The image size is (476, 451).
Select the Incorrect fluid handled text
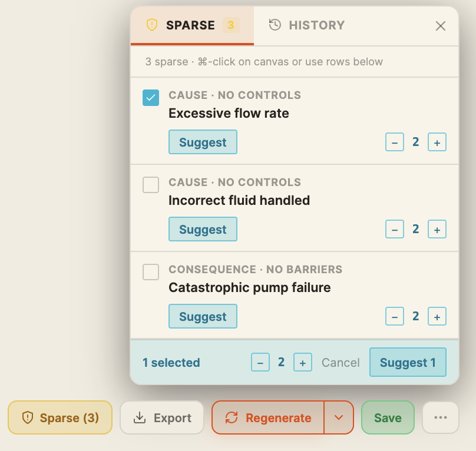(x=239, y=200)
